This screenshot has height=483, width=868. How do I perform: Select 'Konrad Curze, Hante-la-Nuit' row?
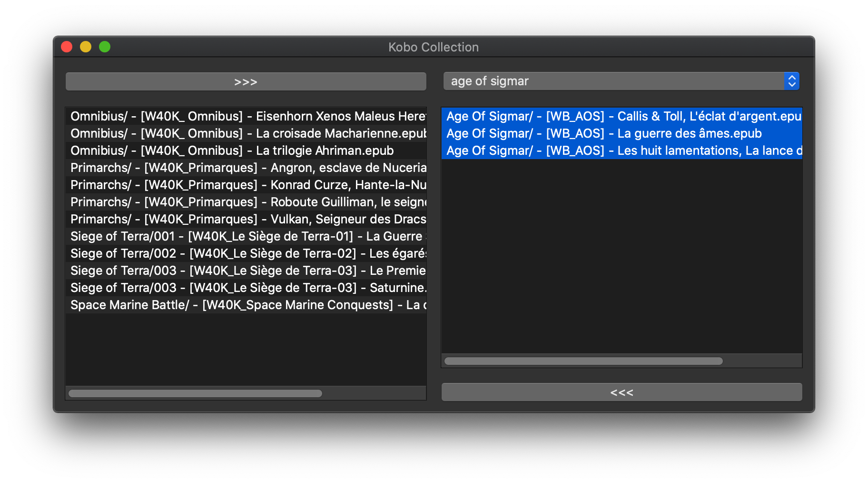(246, 185)
